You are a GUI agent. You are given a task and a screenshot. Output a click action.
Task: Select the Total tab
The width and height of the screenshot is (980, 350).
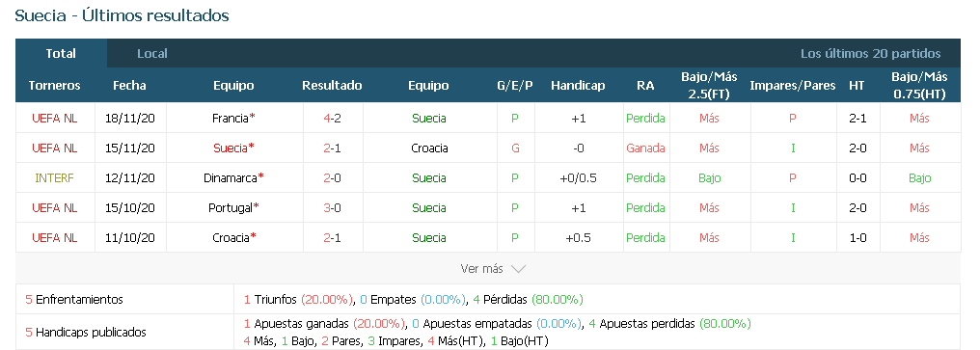[x=61, y=53]
